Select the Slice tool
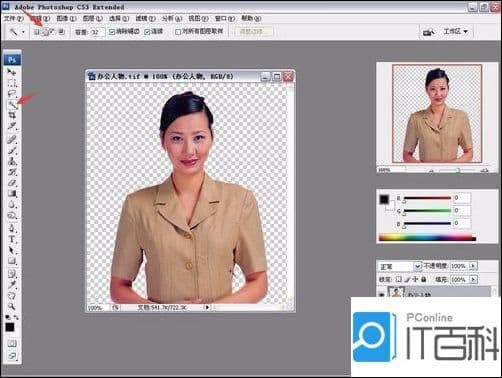The height and width of the screenshot is (378, 502). (12, 126)
